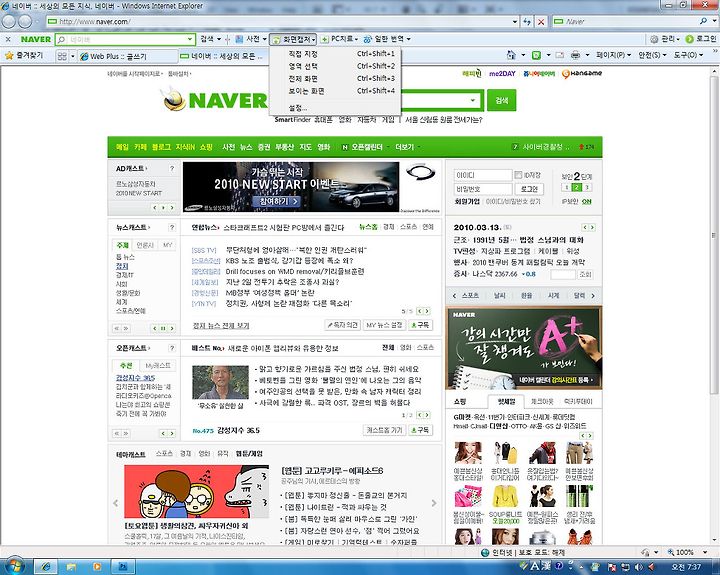Viewport: 720px width, 575px height.
Task: Click the search magnifier icon in the IE search box
Action: [x=703, y=21]
